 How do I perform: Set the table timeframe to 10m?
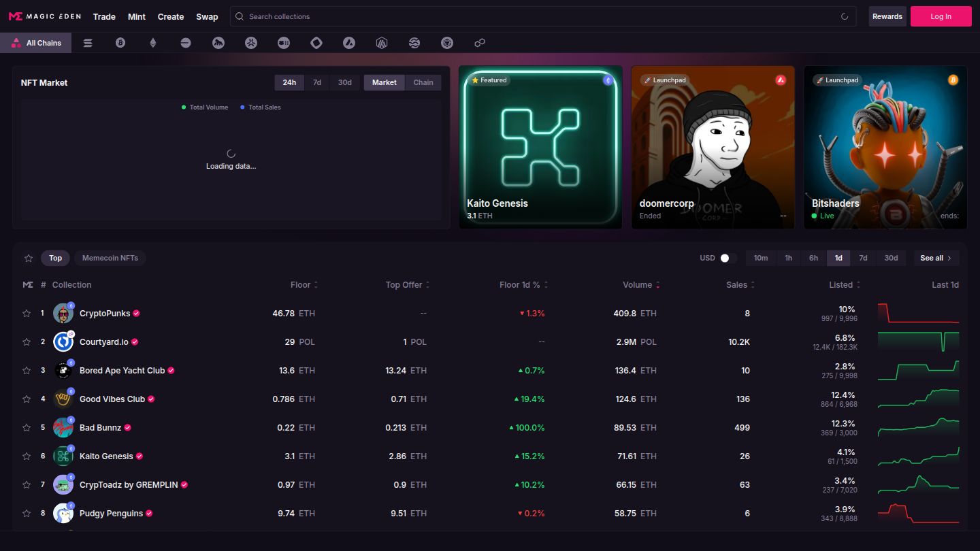[761, 258]
